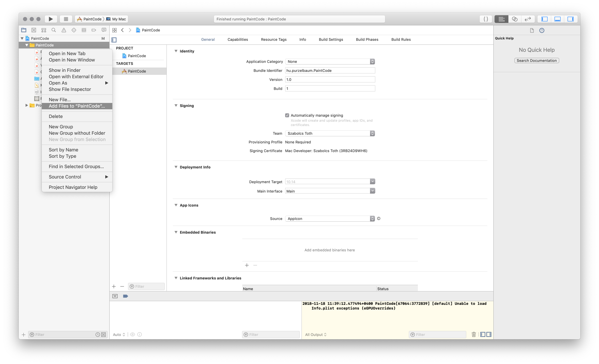Open the PaintCode scheme selector
The width and height of the screenshot is (599, 364).
(x=89, y=19)
